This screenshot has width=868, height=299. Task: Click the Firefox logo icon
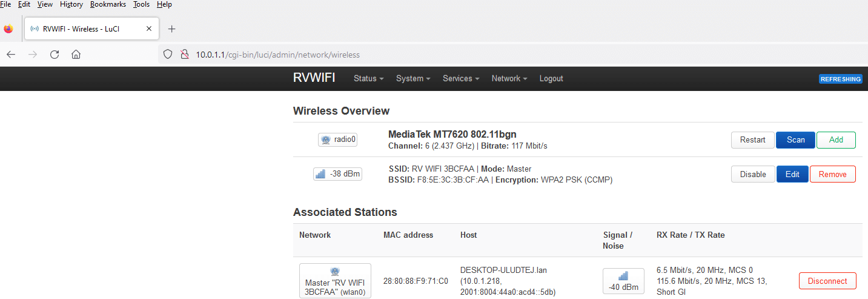coord(8,29)
